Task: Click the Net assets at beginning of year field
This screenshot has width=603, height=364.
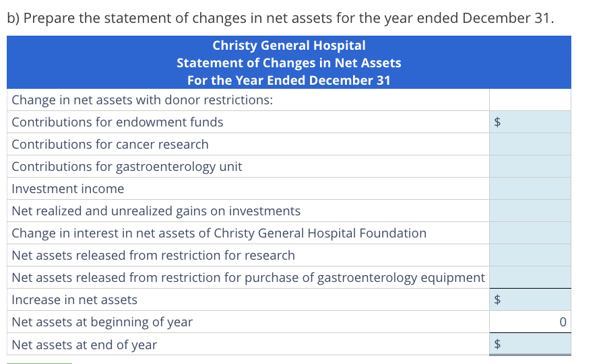Action: 530,322
